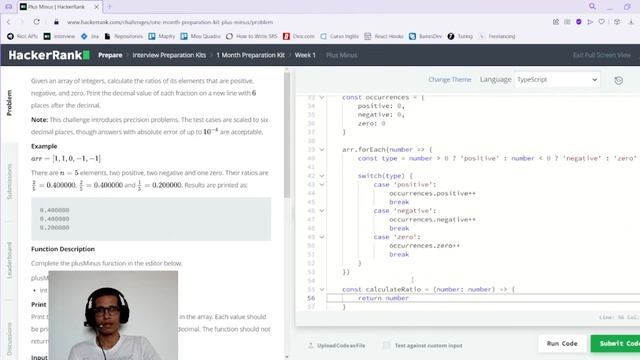This screenshot has width=640, height=360.
Task: Click Change Theme link
Action: [450, 80]
